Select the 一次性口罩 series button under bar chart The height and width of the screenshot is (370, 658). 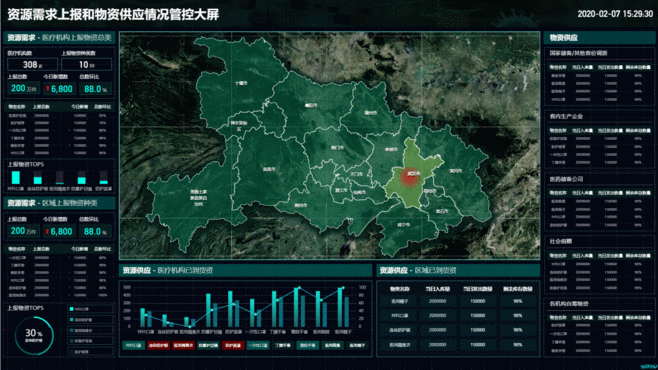(x=258, y=345)
